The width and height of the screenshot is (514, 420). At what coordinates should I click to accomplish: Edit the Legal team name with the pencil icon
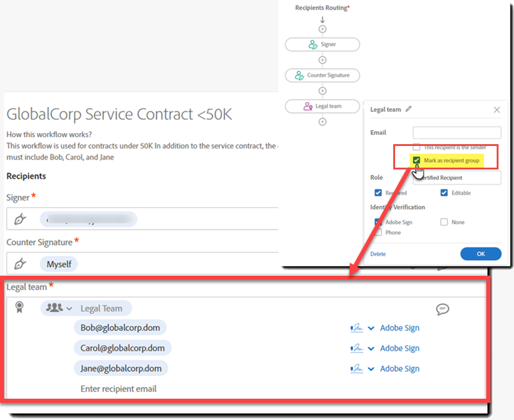[408, 109]
